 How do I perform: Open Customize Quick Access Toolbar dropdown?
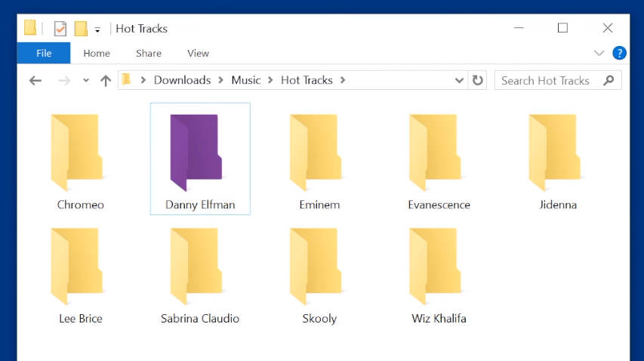[97, 29]
